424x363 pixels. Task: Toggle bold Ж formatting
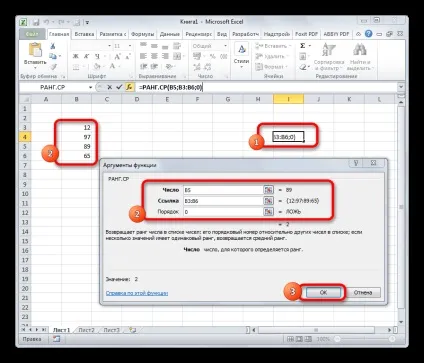[76, 56]
